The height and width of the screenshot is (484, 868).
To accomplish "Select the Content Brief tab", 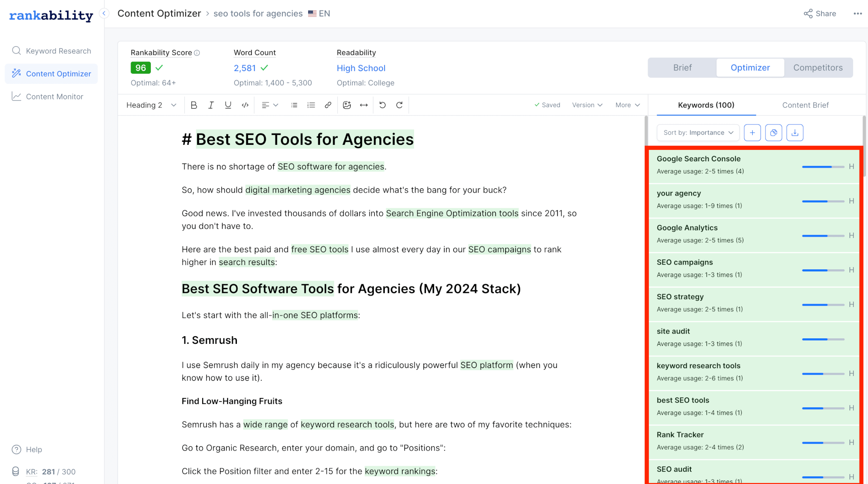I will click(x=805, y=105).
